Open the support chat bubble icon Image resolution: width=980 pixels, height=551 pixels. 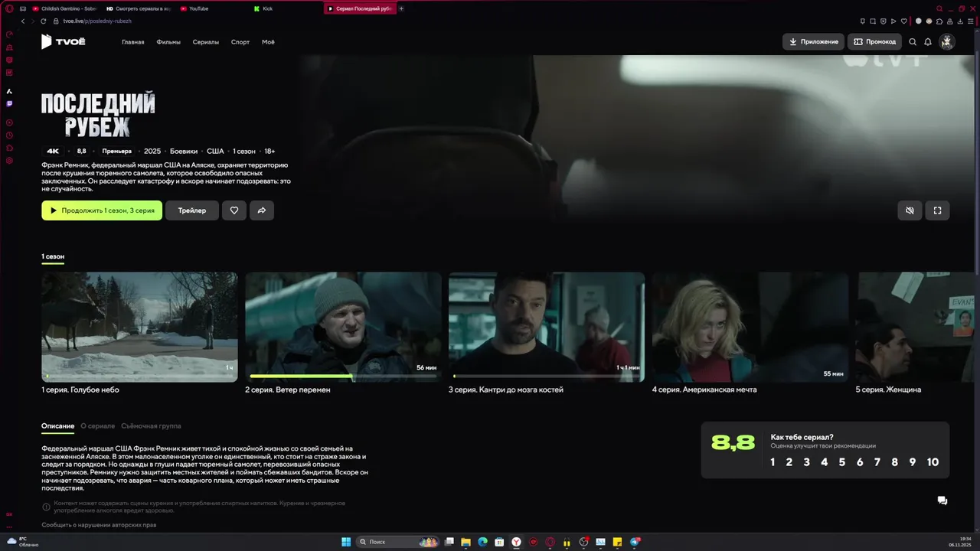click(942, 500)
